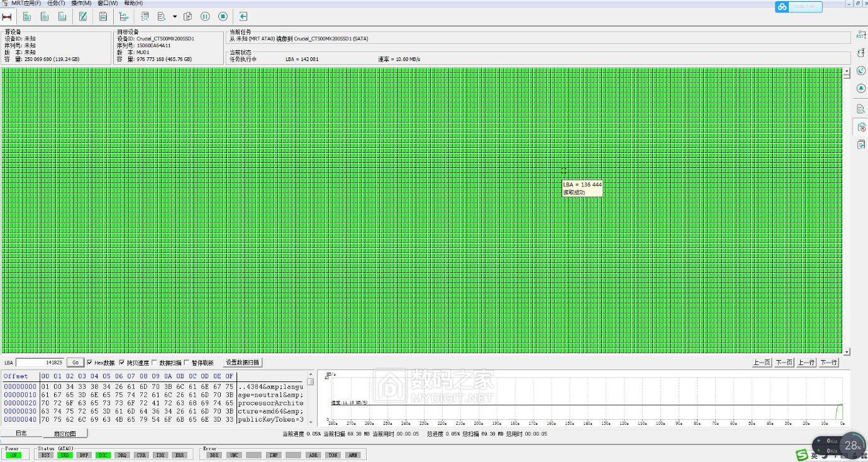Click the green circular clock sidebar icon
The image size is (868, 462).
(861, 71)
